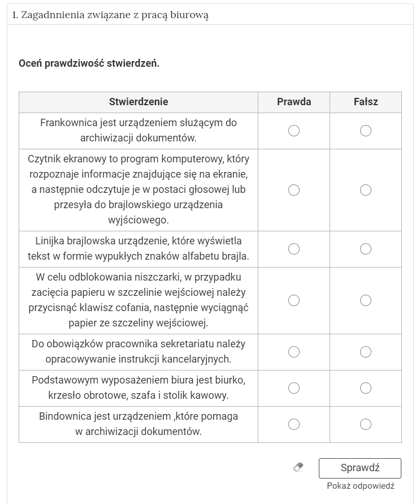The height and width of the screenshot is (504, 420).
Task: Mark Frankownica statement as Fałsz
Action: 366,131
